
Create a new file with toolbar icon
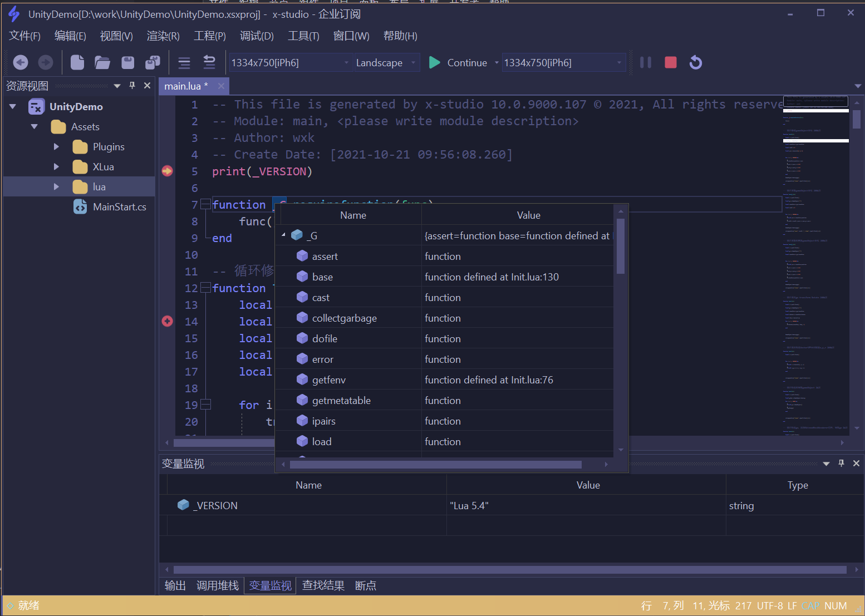click(x=77, y=62)
